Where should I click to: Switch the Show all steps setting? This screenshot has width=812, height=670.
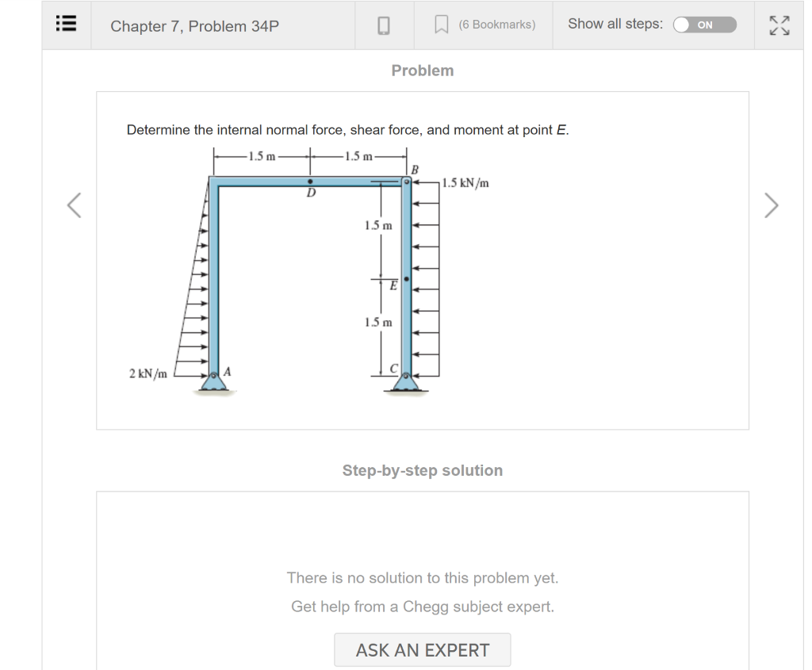pos(704,25)
